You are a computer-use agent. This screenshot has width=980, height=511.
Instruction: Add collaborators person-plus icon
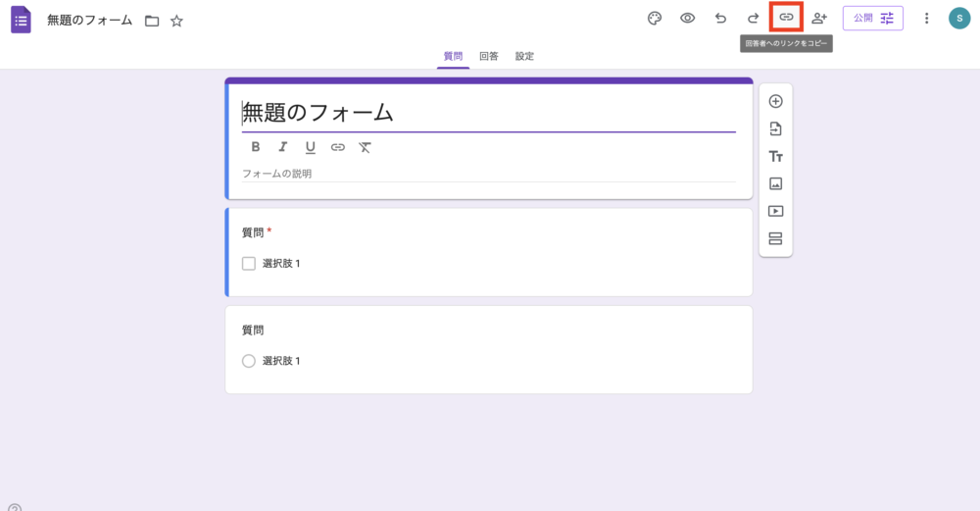[819, 18]
